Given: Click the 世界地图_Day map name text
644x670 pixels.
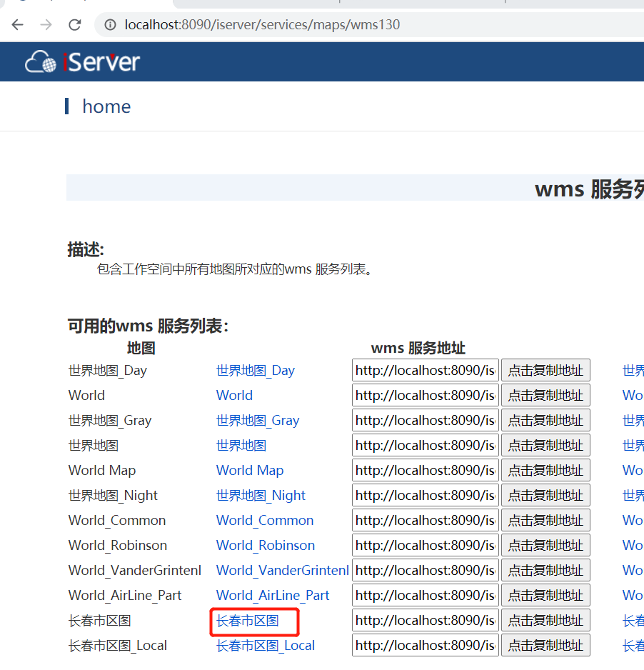Looking at the screenshot, I should click(x=108, y=371).
